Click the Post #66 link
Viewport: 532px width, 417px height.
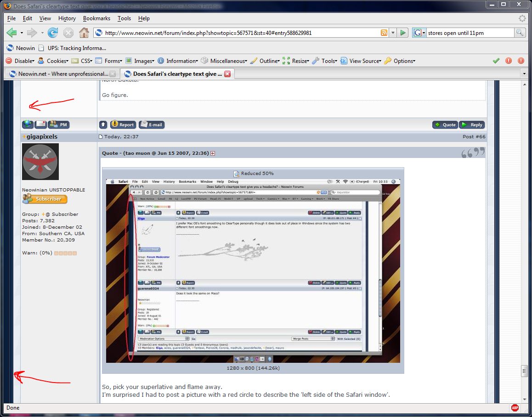pos(474,136)
